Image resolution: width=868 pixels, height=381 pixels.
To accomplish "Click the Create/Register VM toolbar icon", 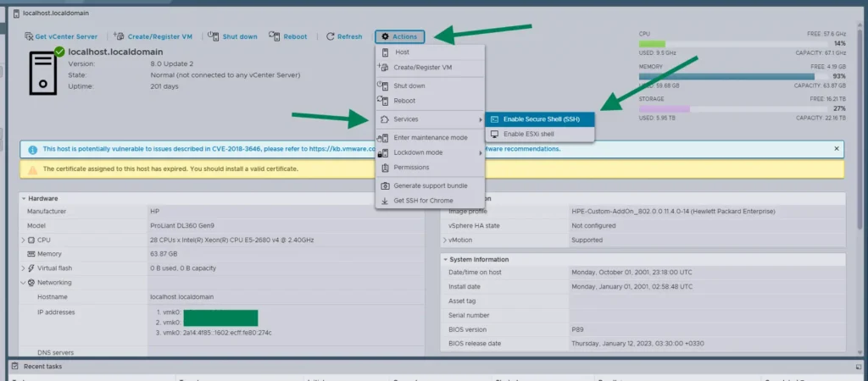I will point(119,36).
